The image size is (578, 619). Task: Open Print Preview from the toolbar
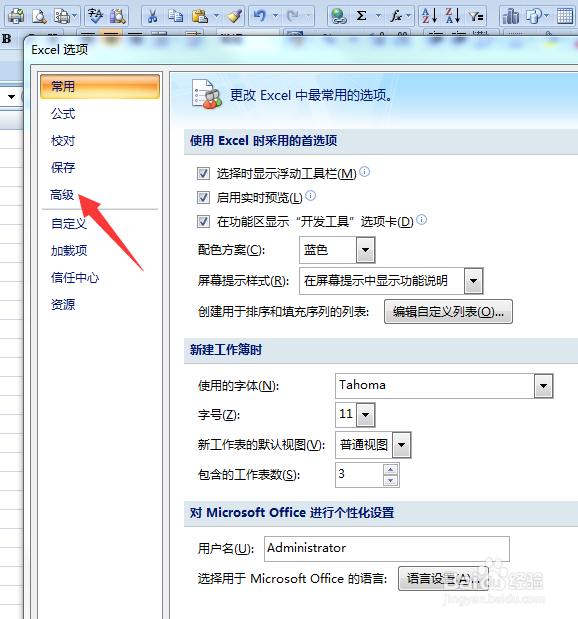(x=39, y=16)
